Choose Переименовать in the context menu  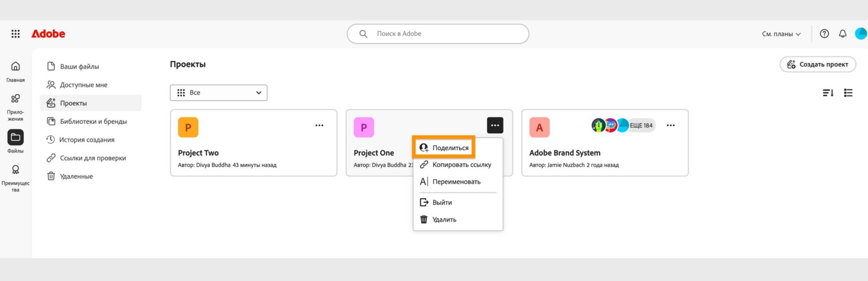click(458, 182)
